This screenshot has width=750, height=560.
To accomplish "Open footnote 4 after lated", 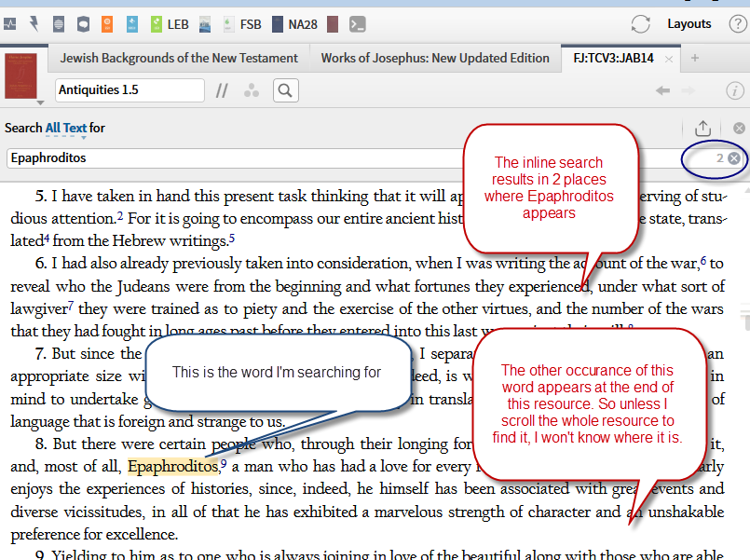I will pyautogui.click(x=47, y=239).
